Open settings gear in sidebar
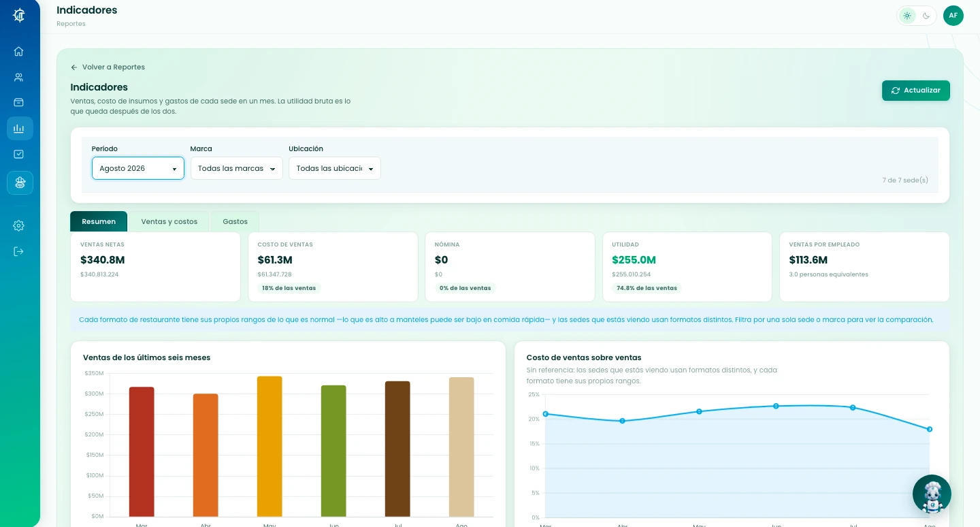This screenshot has width=980, height=527. click(19, 225)
